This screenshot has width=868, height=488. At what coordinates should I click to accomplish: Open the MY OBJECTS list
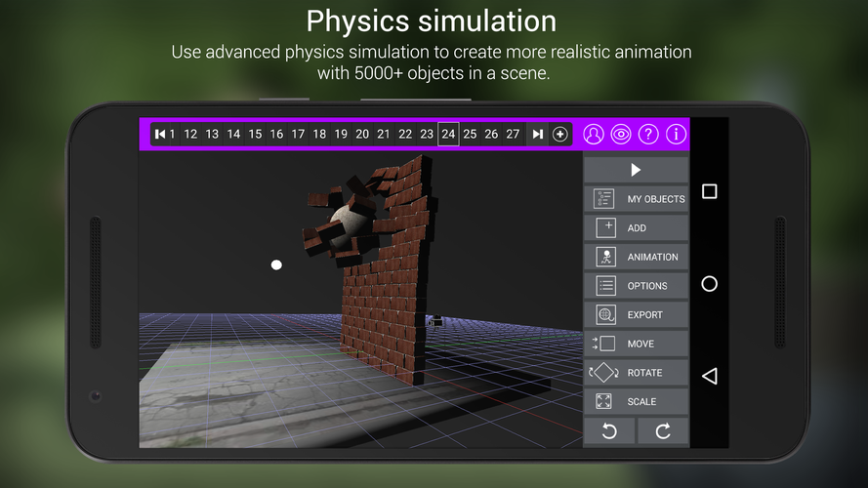pos(636,199)
